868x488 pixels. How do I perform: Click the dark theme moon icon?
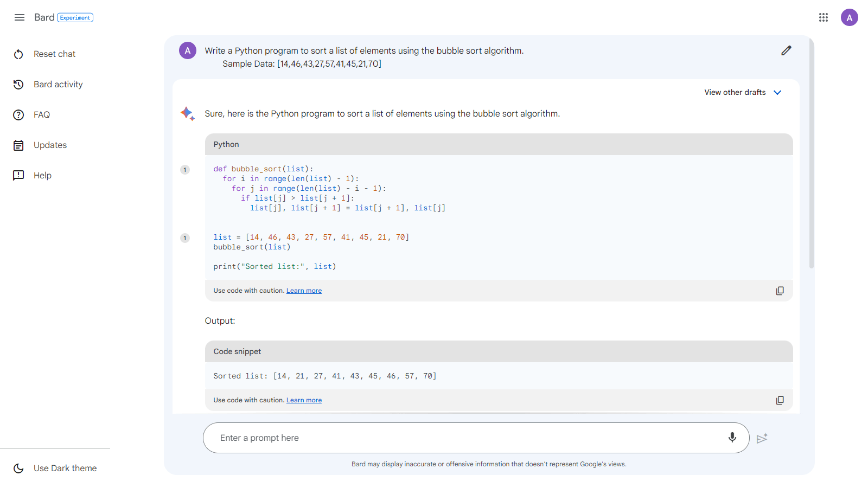[x=18, y=468]
